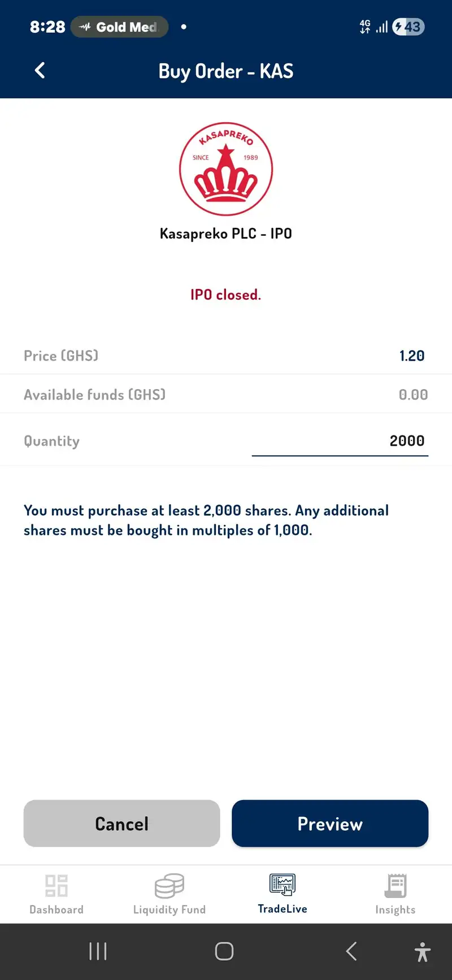The height and width of the screenshot is (980, 452).
Task: Tap the Kasapreko crown logo
Action: (x=226, y=169)
